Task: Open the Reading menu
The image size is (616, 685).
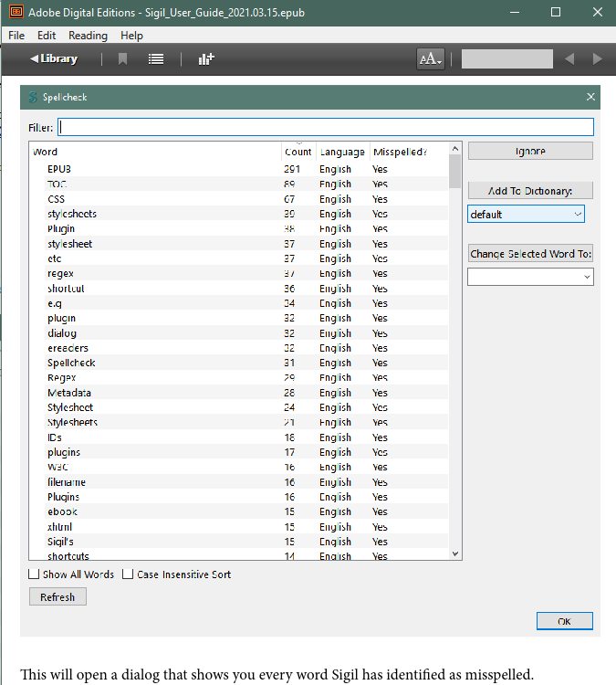Action: coord(88,36)
